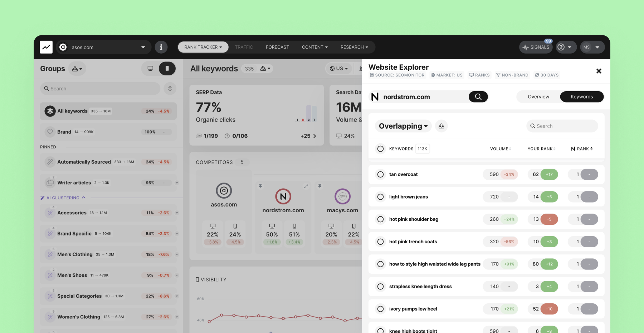Click the pin icon on nordstrom.com card
This screenshot has width=644, height=333.
260,186
